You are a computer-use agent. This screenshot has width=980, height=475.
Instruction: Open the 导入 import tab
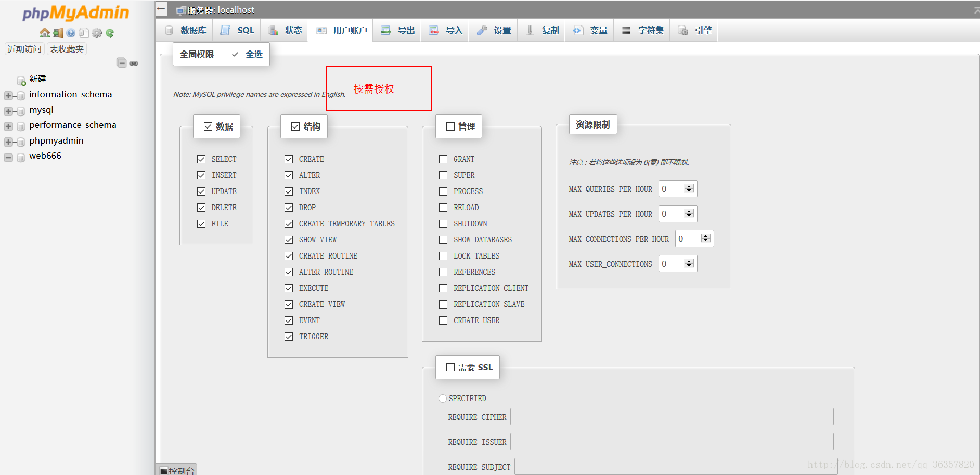tap(446, 30)
